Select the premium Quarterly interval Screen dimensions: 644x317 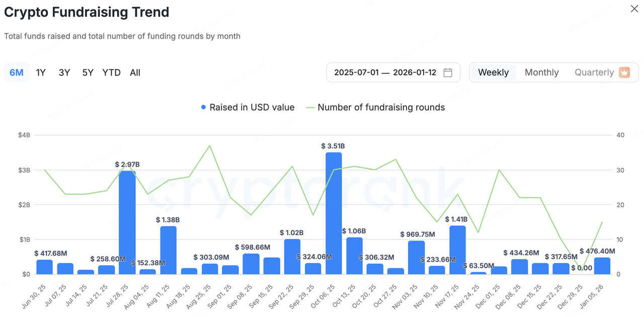[594, 72]
